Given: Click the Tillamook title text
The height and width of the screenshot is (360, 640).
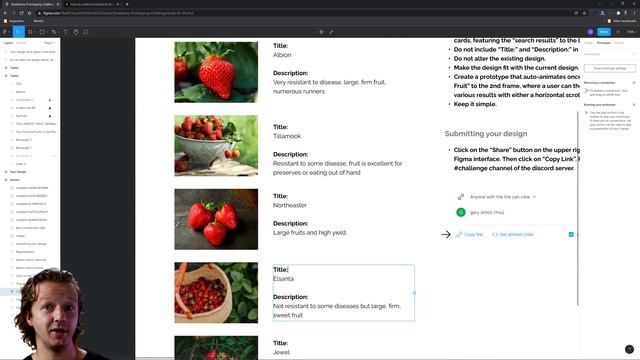Looking at the screenshot, I should 287,136.
